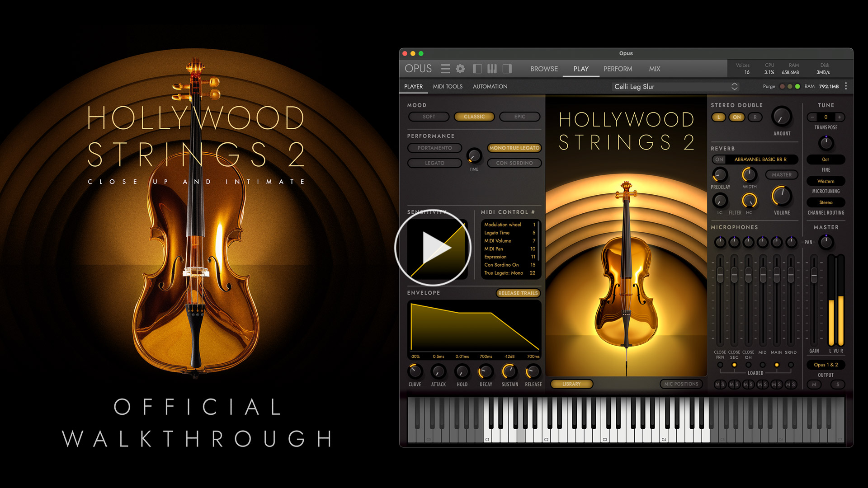
Task: Click the Mic Positions button
Action: tap(681, 384)
